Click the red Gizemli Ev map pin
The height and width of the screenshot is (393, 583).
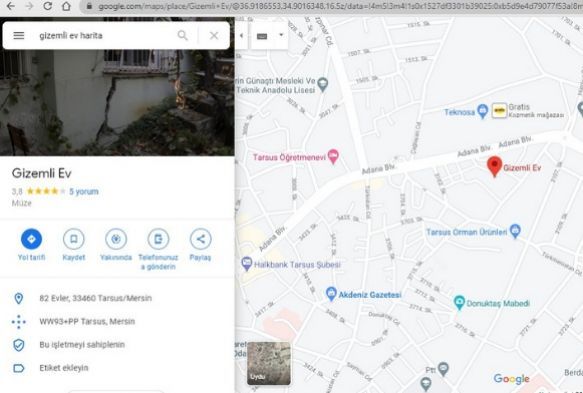coord(495,166)
